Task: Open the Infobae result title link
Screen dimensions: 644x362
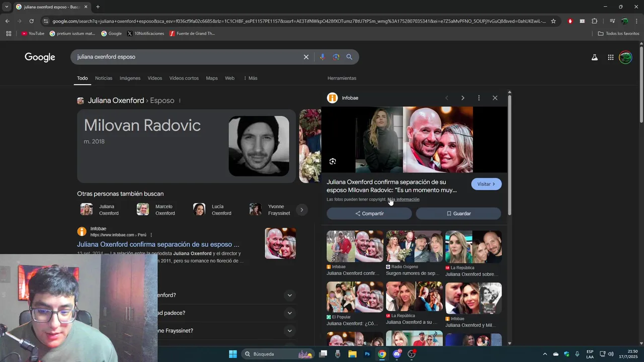Action: [158, 244]
